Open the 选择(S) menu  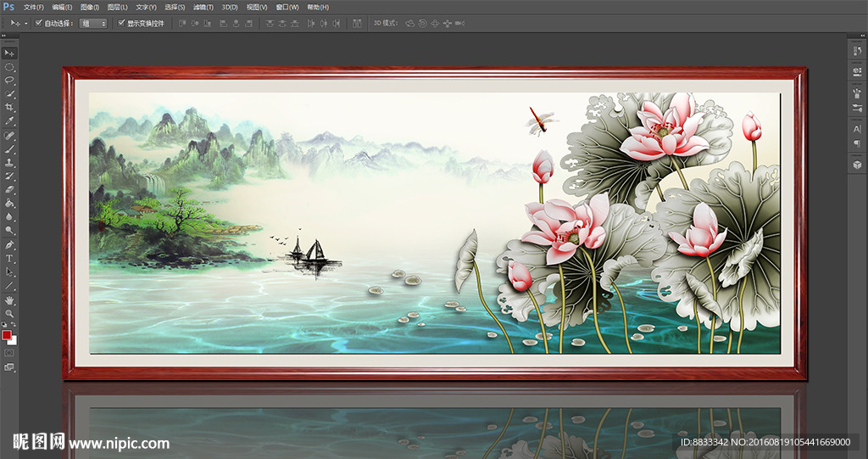pyautogui.click(x=175, y=7)
